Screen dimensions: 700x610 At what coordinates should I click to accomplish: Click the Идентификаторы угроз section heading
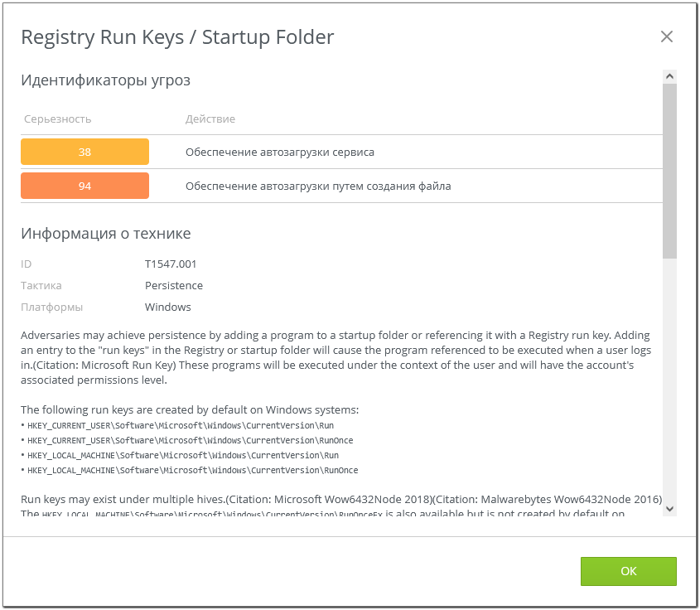105,80
